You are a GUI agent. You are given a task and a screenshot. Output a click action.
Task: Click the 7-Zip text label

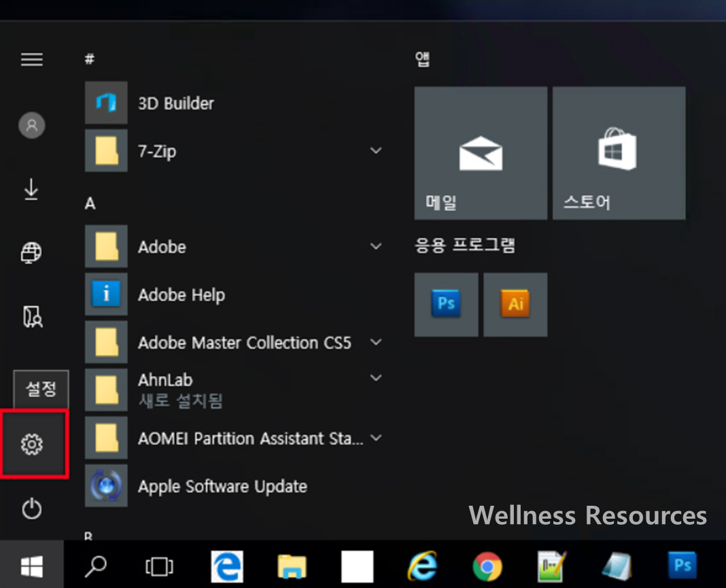click(x=157, y=152)
